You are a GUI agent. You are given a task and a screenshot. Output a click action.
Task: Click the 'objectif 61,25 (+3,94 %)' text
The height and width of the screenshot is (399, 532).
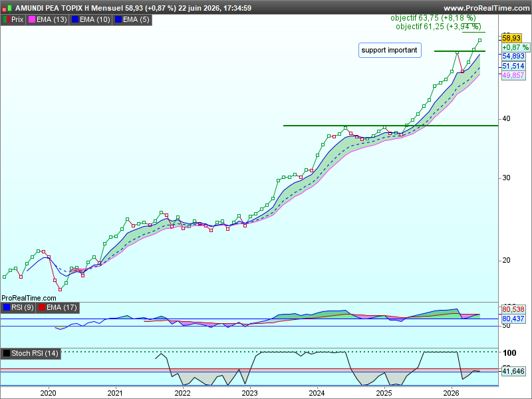[438, 27]
